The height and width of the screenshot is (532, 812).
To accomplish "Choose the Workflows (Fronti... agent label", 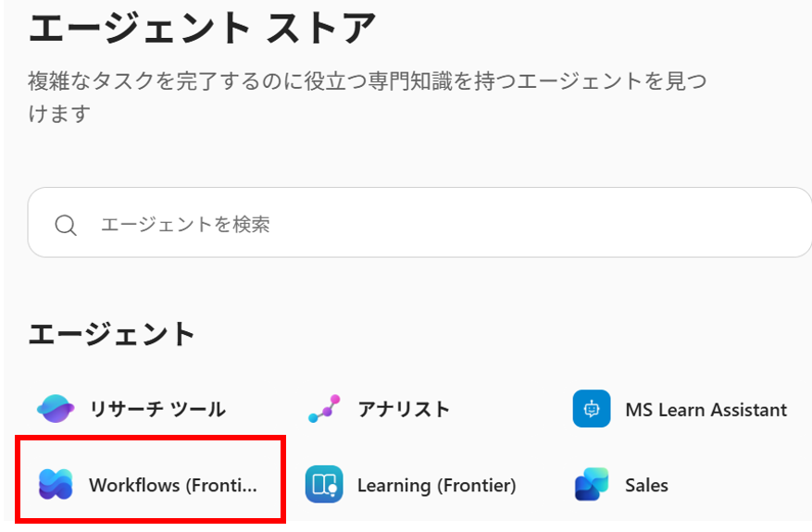I will (172, 485).
